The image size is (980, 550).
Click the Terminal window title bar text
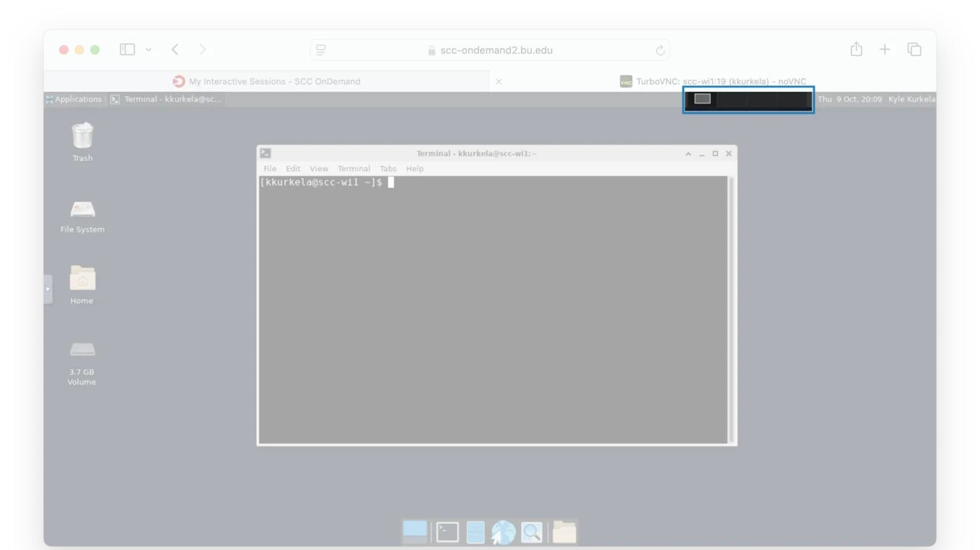click(x=477, y=153)
